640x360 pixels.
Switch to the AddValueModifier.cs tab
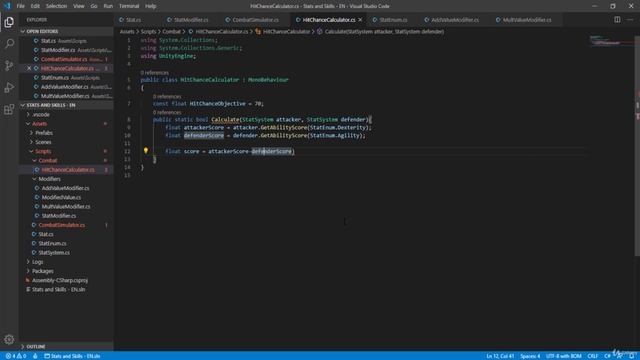454,20
